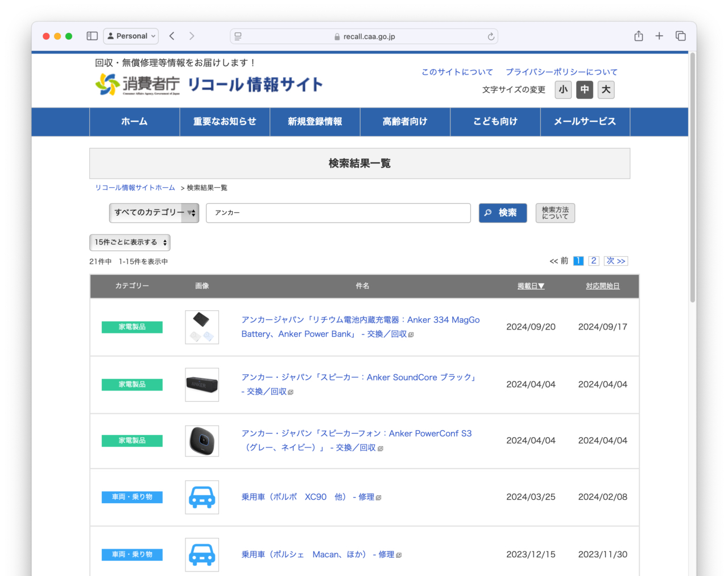The image size is (728, 576).
Task: Click the date 2023/12/15 cell
Action: click(x=531, y=554)
